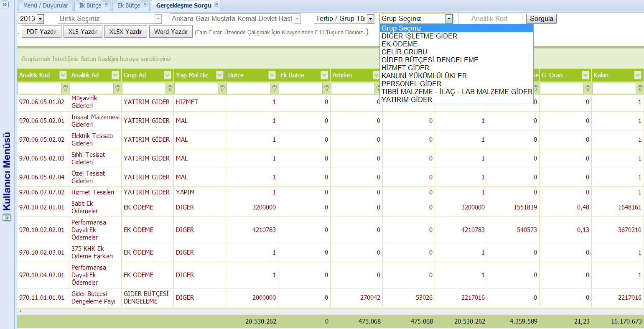The image size is (644, 329).
Task: Open filter icon for G_Oran column
Action: point(588,88)
